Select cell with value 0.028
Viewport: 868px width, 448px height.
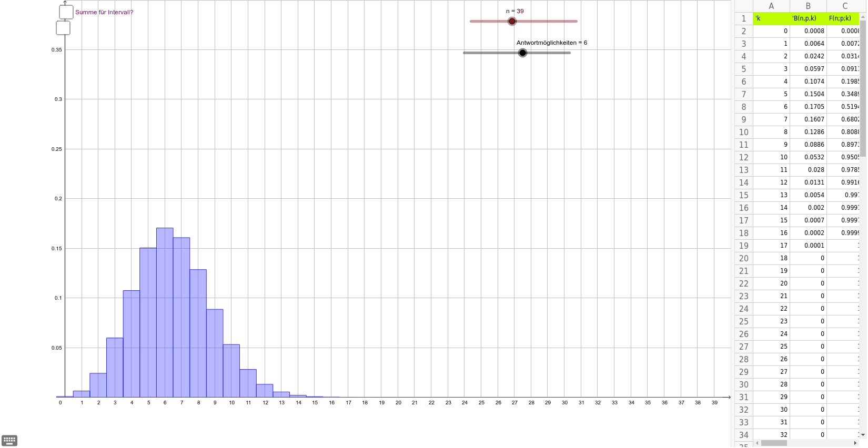coord(808,170)
